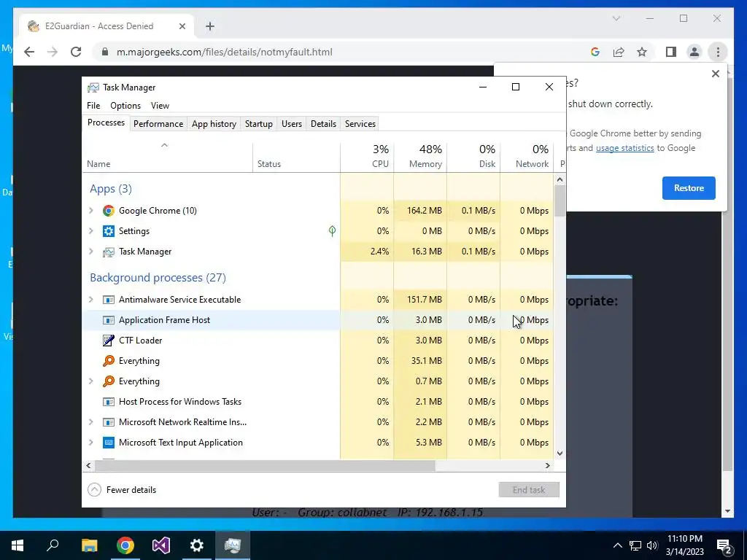Open notification center icon
The image size is (747, 560).
click(724, 545)
